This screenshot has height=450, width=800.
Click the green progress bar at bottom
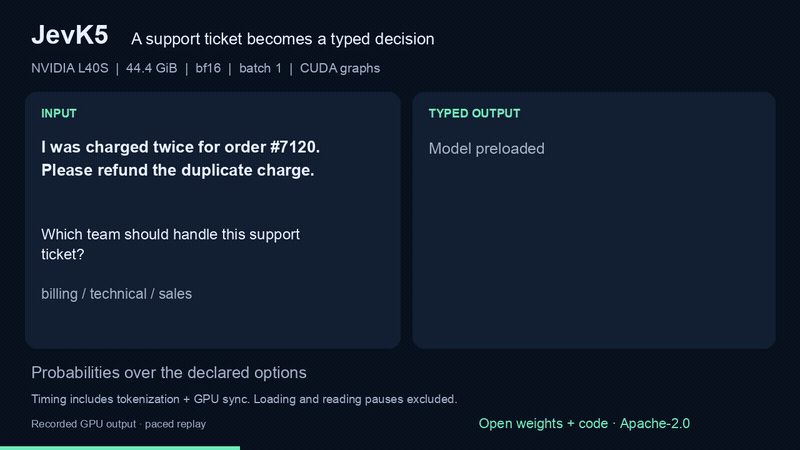120,448
